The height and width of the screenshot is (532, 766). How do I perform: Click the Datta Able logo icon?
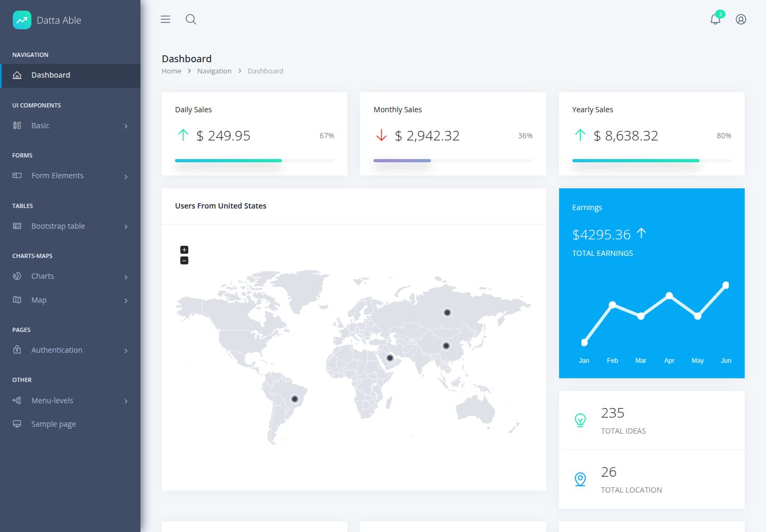pyautogui.click(x=22, y=20)
